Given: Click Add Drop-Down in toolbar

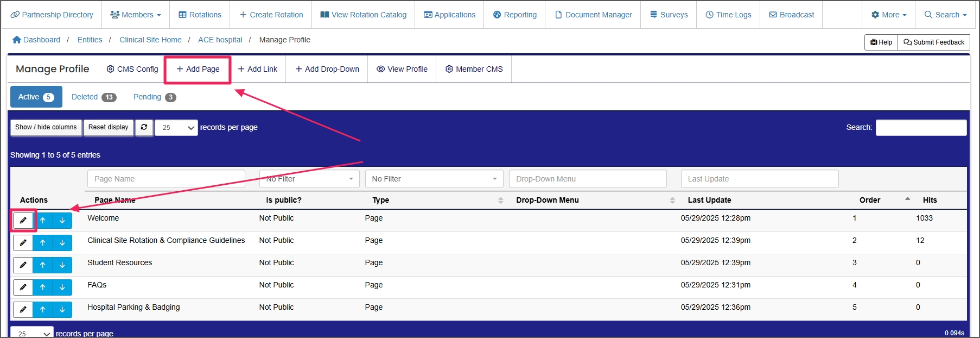Looking at the screenshot, I should [x=327, y=69].
